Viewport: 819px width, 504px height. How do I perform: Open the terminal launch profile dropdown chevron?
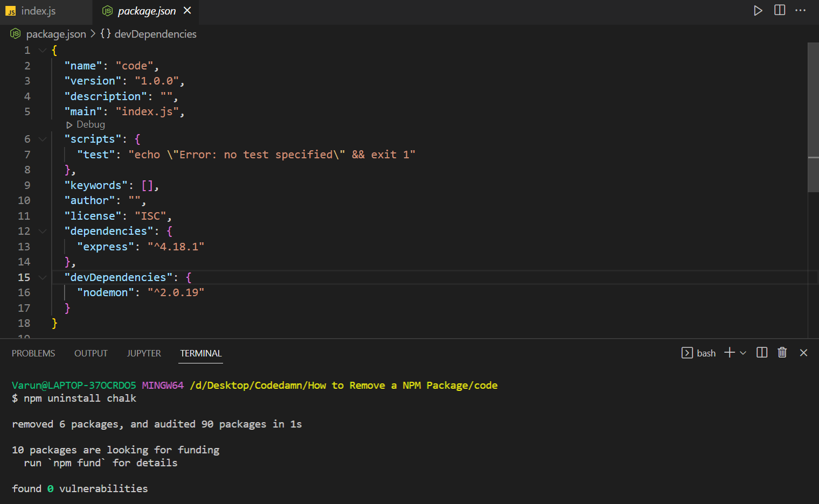[744, 353]
